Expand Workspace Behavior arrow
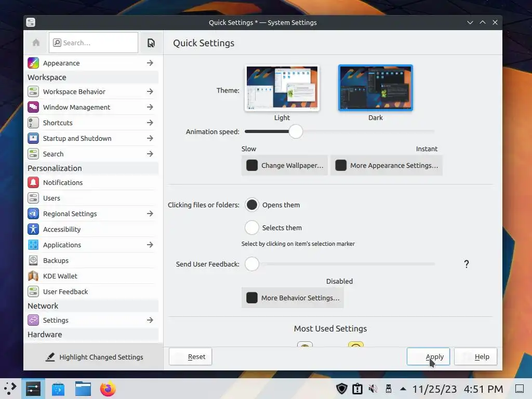This screenshot has width=532, height=399. [150, 91]
